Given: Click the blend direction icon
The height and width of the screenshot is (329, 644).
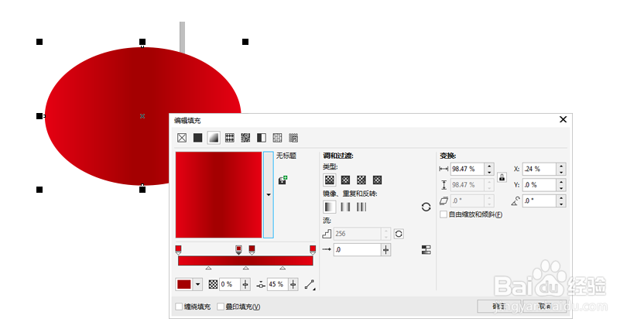Looking at the screenshot, I should (310, 284).
